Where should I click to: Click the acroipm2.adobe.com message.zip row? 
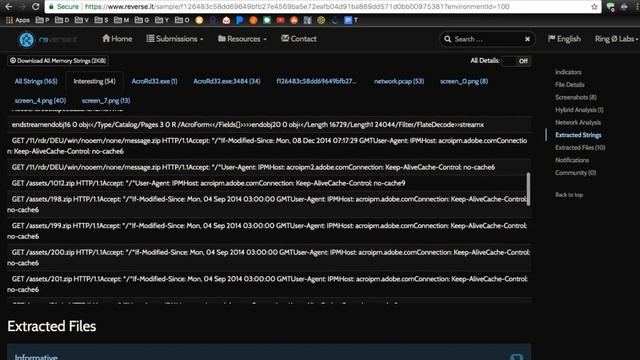(269, 167)
